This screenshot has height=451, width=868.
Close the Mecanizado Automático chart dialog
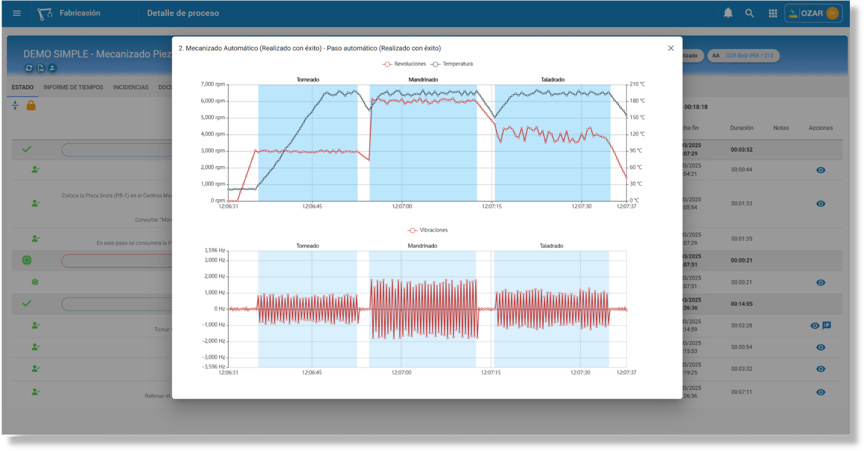(670, 48)
